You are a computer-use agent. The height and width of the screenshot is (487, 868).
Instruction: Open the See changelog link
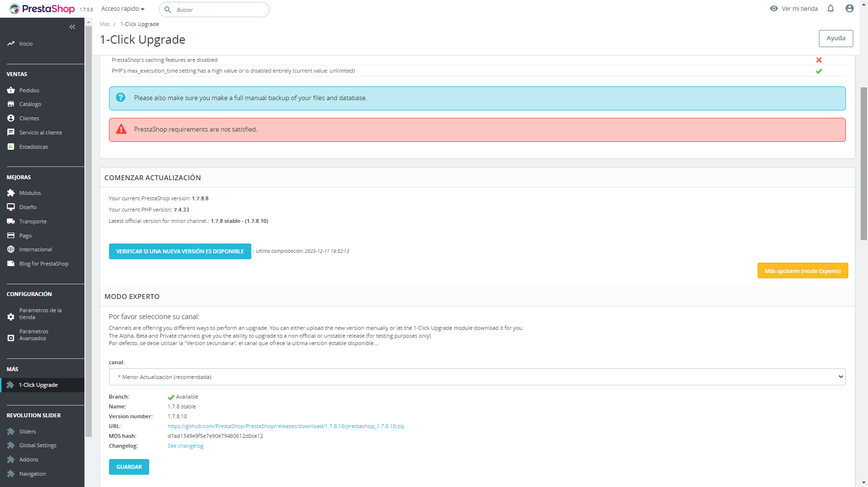[x=185, y=446]
